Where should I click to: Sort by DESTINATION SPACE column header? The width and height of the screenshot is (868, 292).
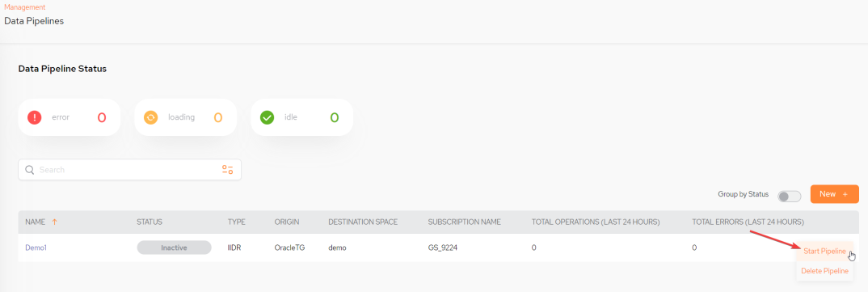click(363, 222)
